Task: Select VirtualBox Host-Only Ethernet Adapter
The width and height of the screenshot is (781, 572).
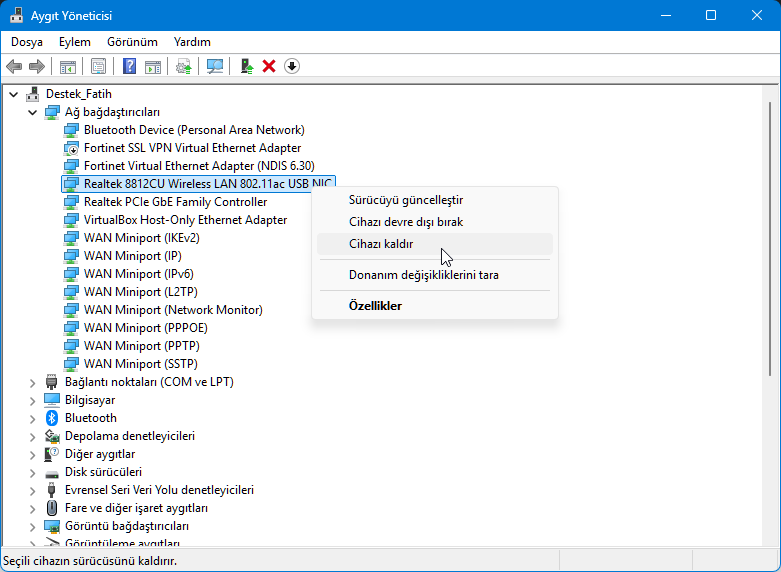Action: (185, 220)
